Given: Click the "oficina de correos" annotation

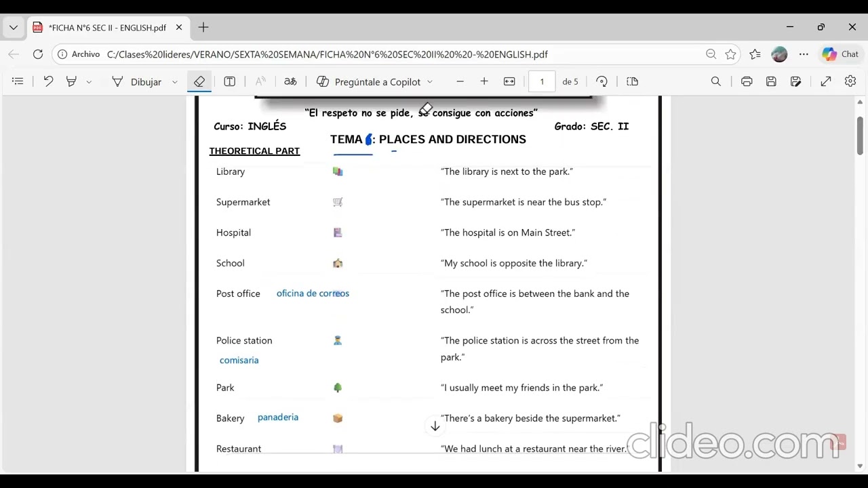Looking at the screenshot, I should (313, 293).
